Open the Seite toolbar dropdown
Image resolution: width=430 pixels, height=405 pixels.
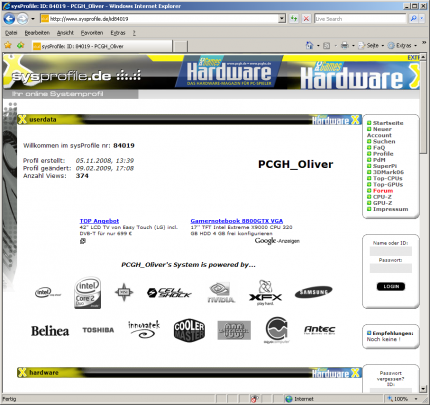click(371, 45)
